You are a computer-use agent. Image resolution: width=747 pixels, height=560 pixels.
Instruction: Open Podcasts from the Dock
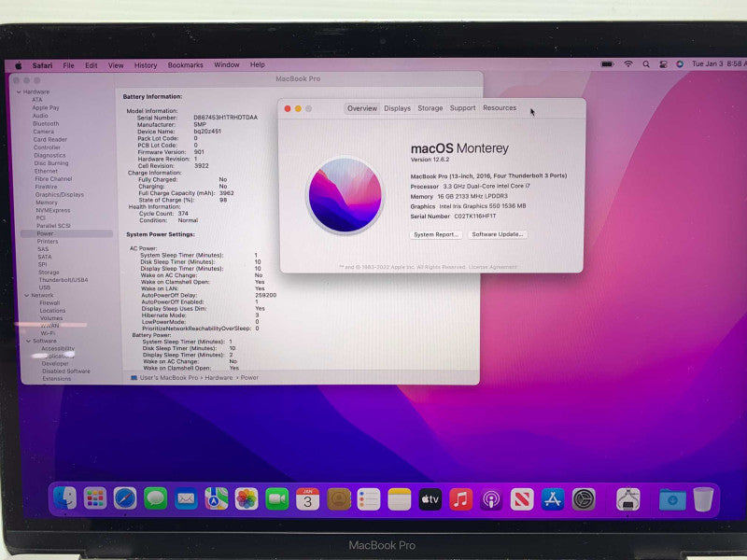click(x=491, y=498)
